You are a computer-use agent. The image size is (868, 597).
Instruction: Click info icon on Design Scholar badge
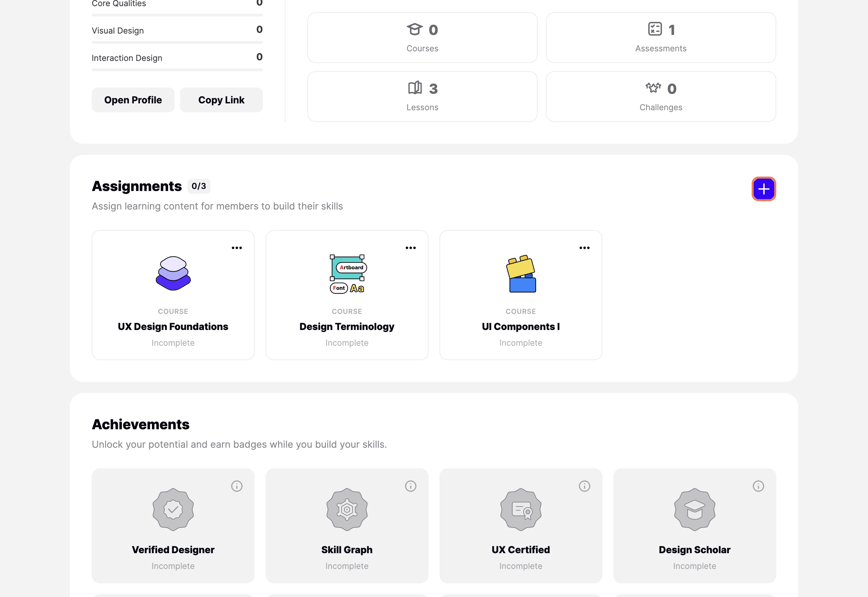[x=758, y=486]
